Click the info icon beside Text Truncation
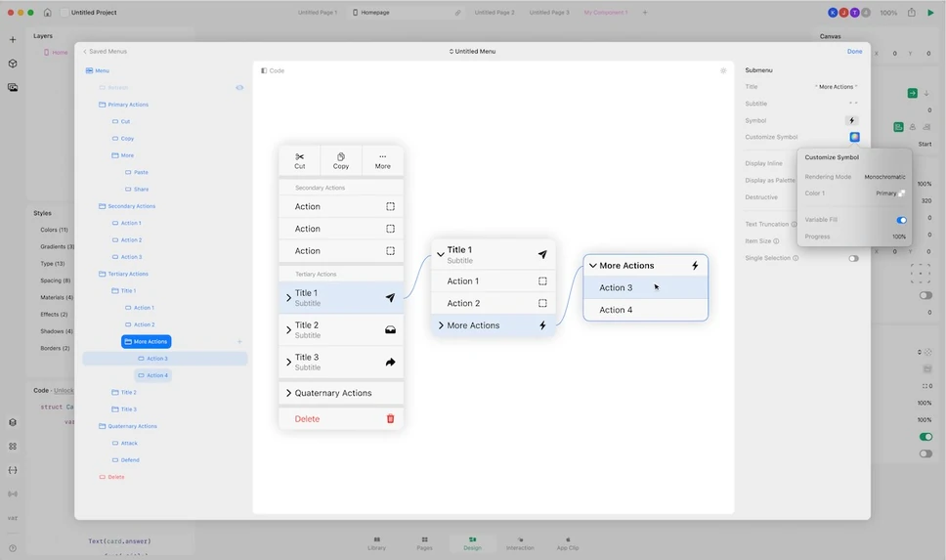Image resolution: width=946 pixels, height=560 pixels. (794, 224)
